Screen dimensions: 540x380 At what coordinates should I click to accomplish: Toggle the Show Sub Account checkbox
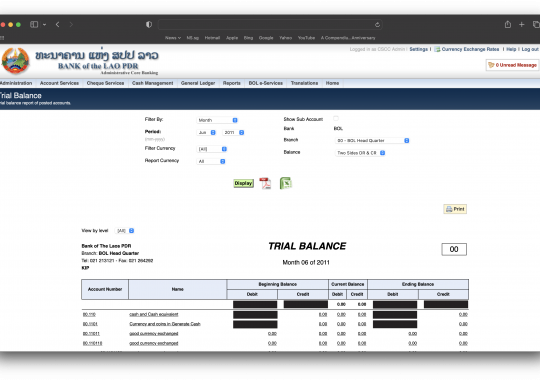pos(336,119)
